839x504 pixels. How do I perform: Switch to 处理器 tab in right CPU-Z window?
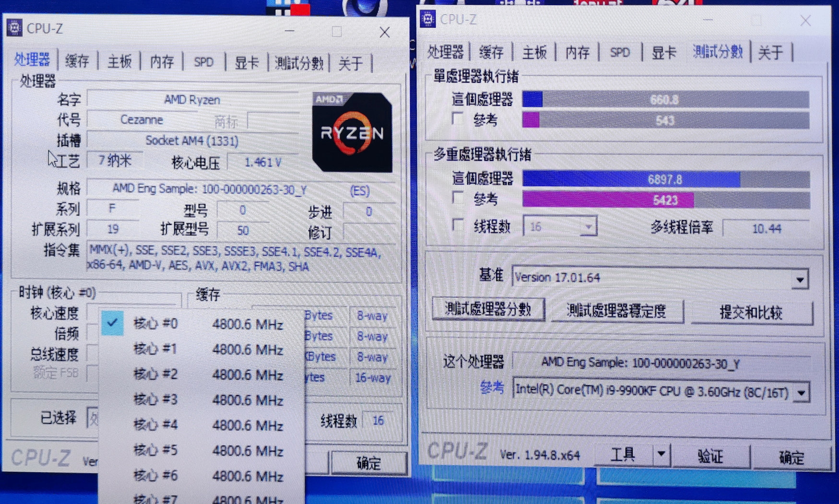click(445, 52)
